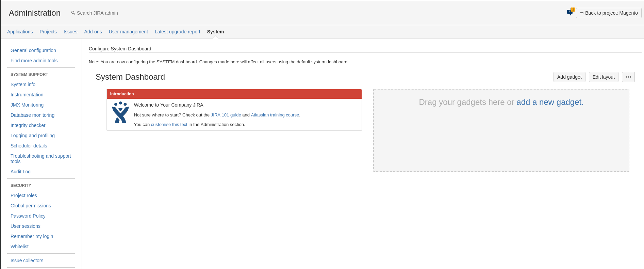Focus the Search JIRA admin field

[97, 13]
